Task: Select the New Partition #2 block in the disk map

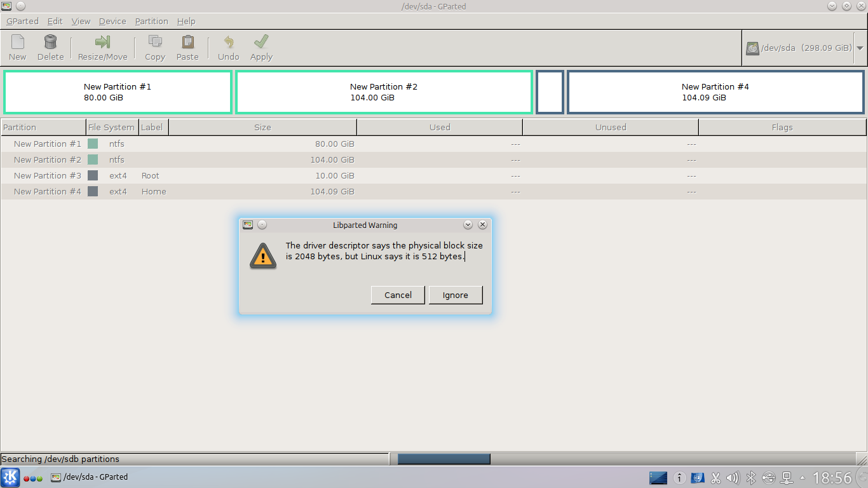Action: click(x=384, y=92)
